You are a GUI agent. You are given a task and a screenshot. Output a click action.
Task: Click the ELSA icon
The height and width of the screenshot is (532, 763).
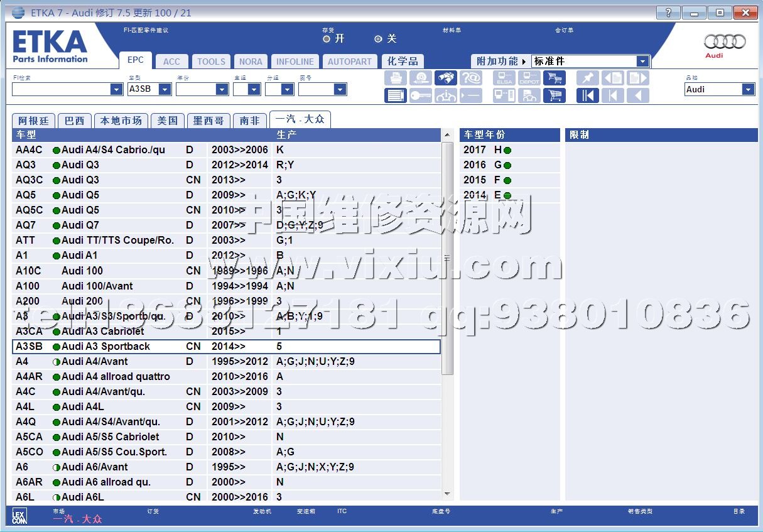tap(504, 78)
